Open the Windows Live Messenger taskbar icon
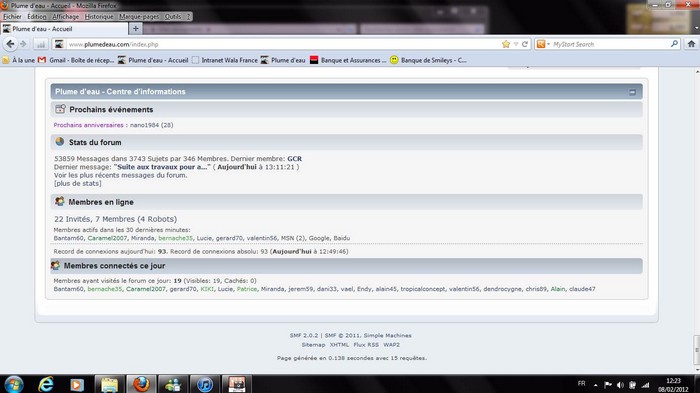This screenshot has width=700, height=393. [x=173, y=384]
